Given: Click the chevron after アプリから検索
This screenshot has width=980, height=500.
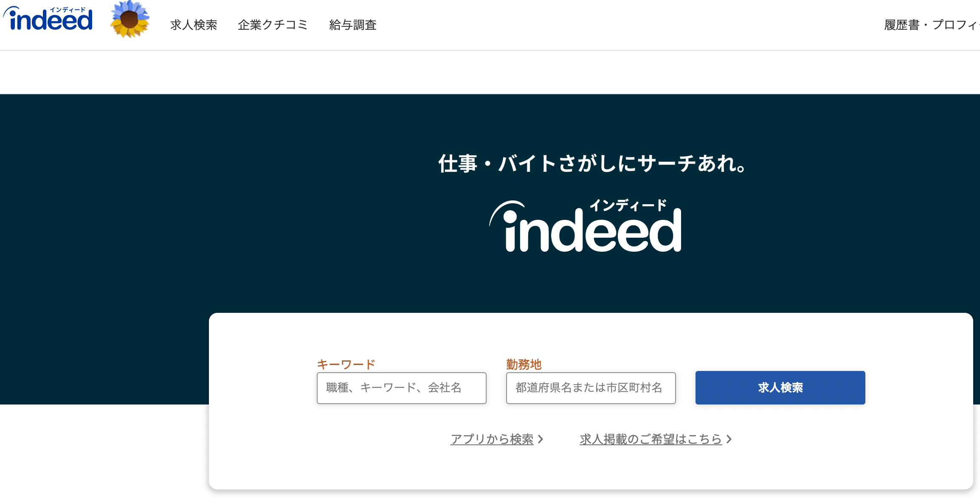Looking at the screenshot, I should pyautogui.click(x=541, y=439).
